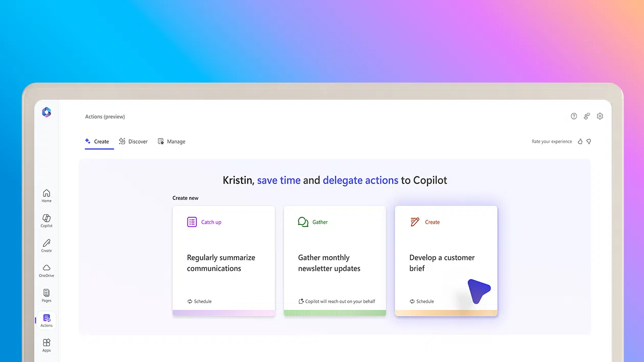Click Schedule on the Catch up card
644x362 pixels.
200,302
